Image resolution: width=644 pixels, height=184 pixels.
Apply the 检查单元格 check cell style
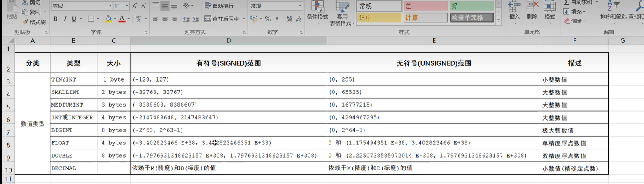[471, 18]
